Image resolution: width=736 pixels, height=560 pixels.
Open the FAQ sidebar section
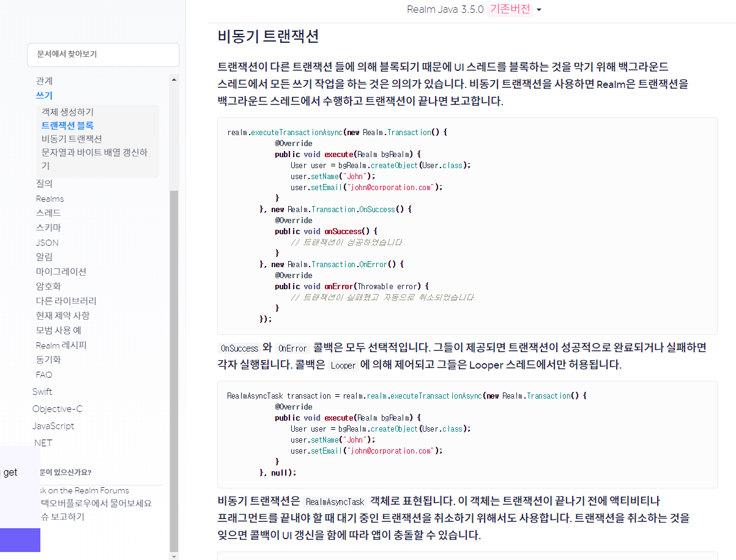click(x=44, y=375)
